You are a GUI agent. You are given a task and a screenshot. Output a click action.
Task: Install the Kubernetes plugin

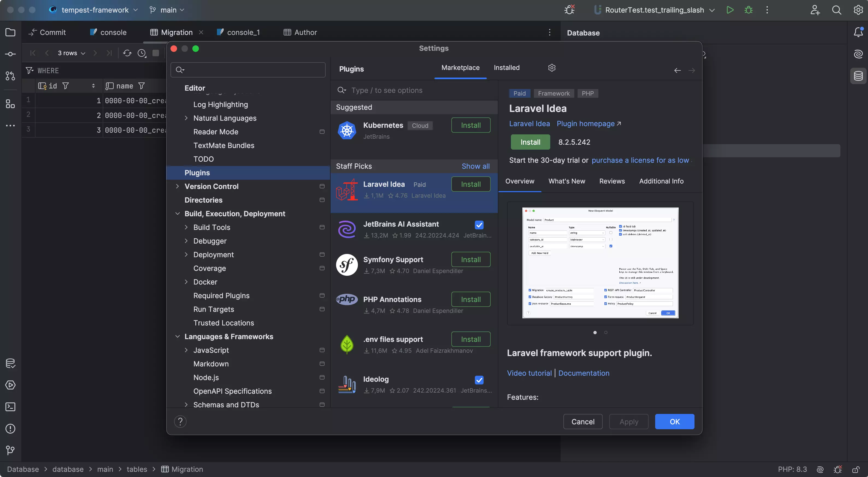click(x=471, y=125)
